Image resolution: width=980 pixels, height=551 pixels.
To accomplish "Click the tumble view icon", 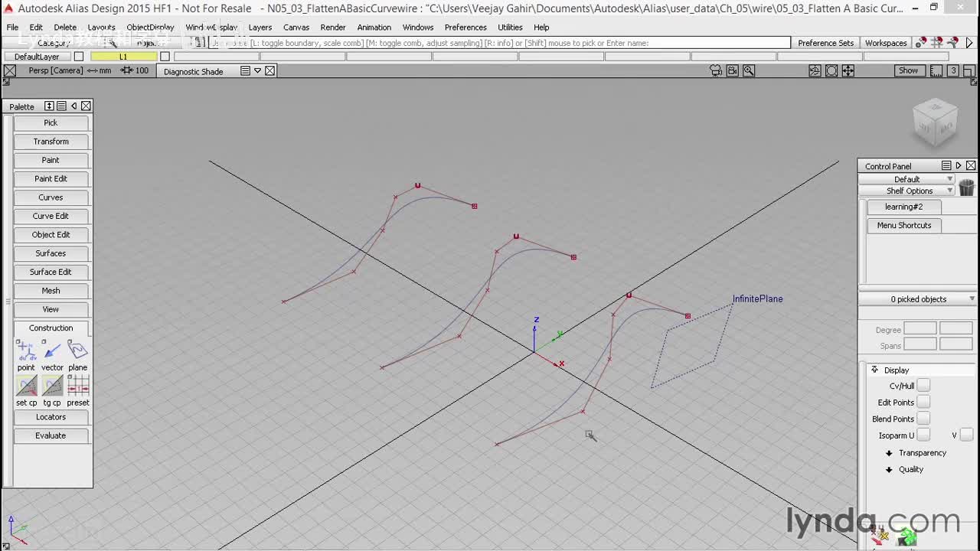I will click(x=815, y=70).
